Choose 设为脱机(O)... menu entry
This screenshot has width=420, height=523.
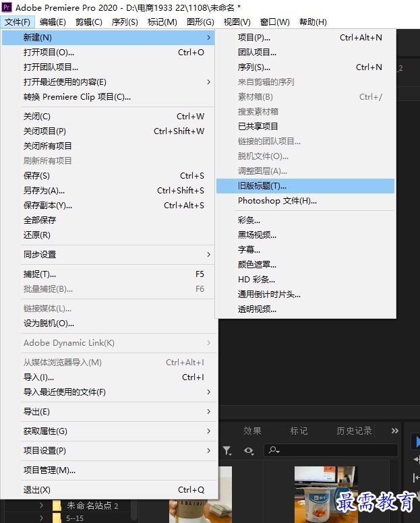coord(108,324)
